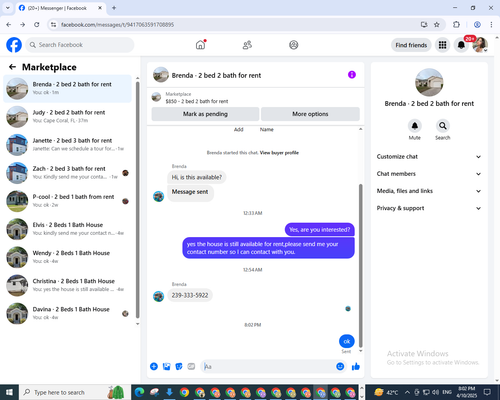The height and width of the screenshot is (400, 500).
Task: Open more actions plus icon in composer
Action: pos(154,367)
